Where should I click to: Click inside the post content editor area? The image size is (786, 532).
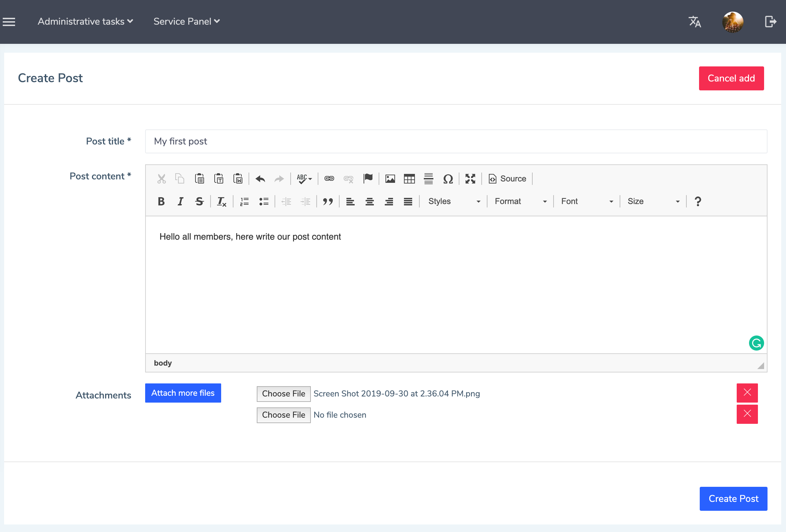tap(456, 285)
